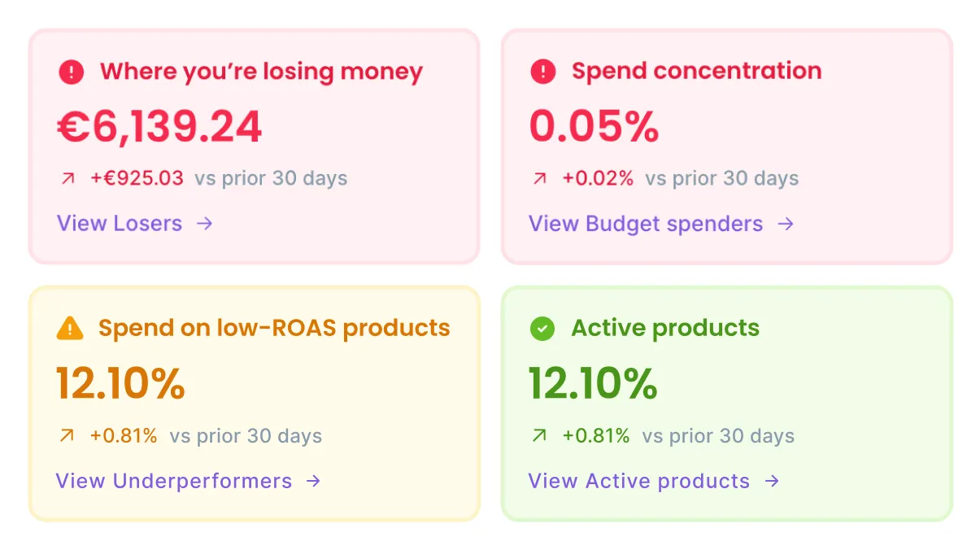The height and width of the screenshot is (550, 980).
Task: Click the 0.05% spend concentration value
Action: pyautogui.click(x=594, y=127)
